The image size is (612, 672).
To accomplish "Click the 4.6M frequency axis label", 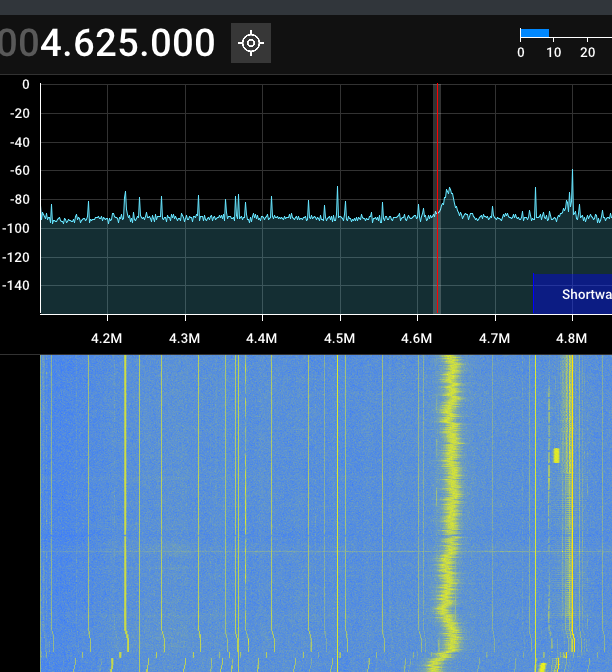I will point(417,339).
